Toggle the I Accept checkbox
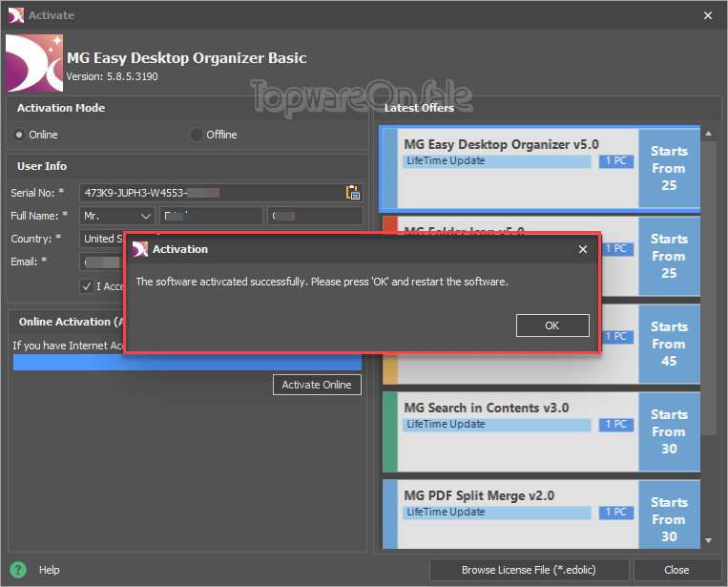The width and height of the screenshot is (728, 587). pos(87,286)
